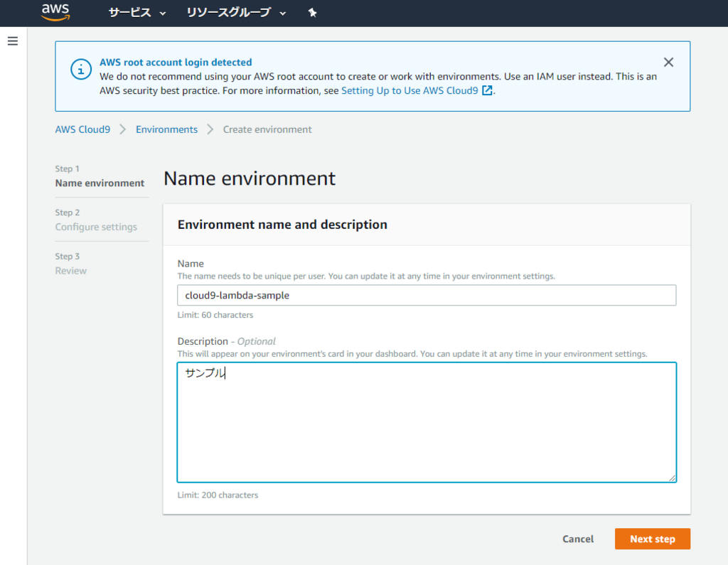The image size is (728, 565).
Task: Select Step 2 Configure settings
Action: coord(96,220)
